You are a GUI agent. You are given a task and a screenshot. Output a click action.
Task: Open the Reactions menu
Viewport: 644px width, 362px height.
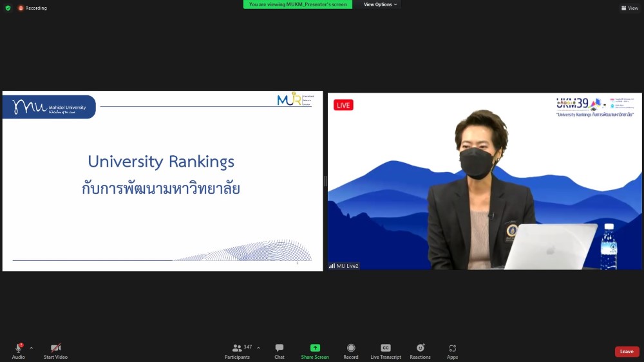tap(420, 350)
